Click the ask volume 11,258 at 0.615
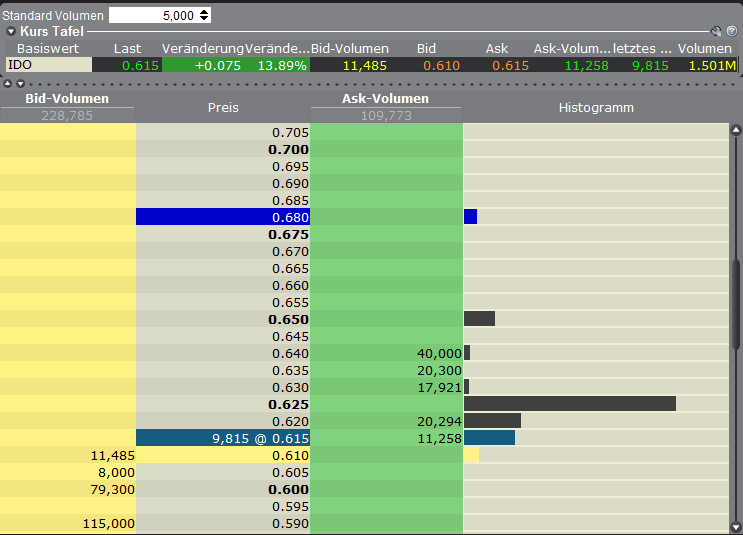The height and width of the screenshot is (535, 743). [x=439, y=438]
